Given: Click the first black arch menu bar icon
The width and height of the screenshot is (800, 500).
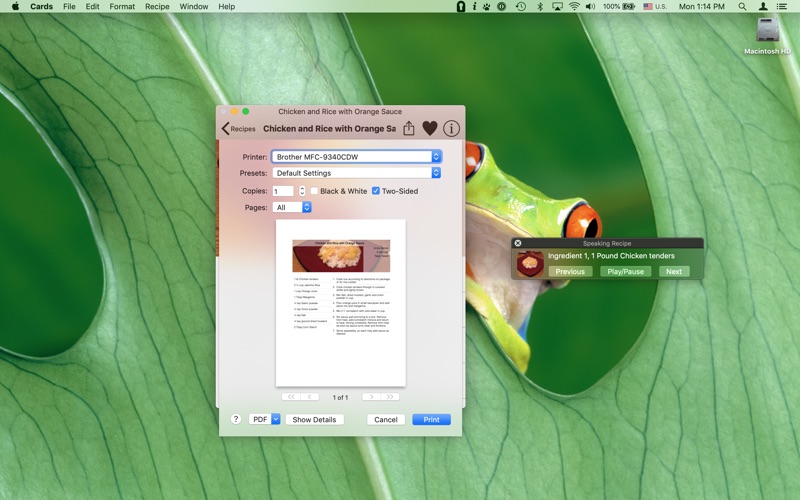Looking at the screenshot, I should (461, 6).
